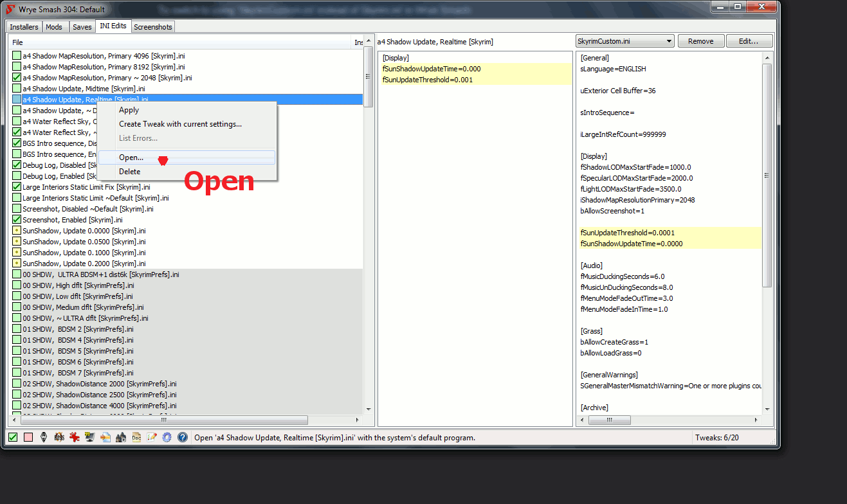Toggle marker for SunShadow, Update 0.1000
Image resolution: width=847 pixels, height=504 pixels.
coord(17,253)
